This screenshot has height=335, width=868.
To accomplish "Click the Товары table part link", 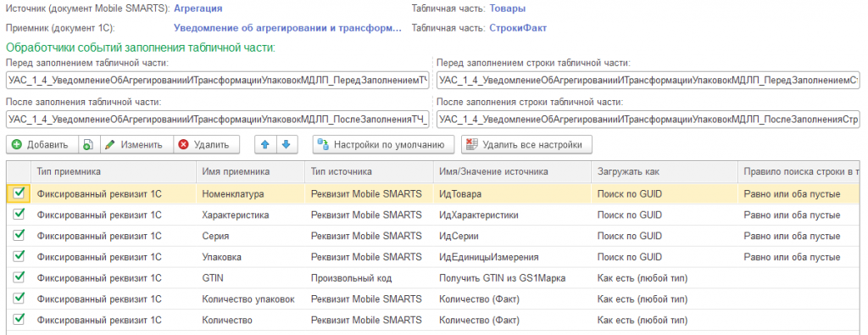I will click(x=508, y=8).
